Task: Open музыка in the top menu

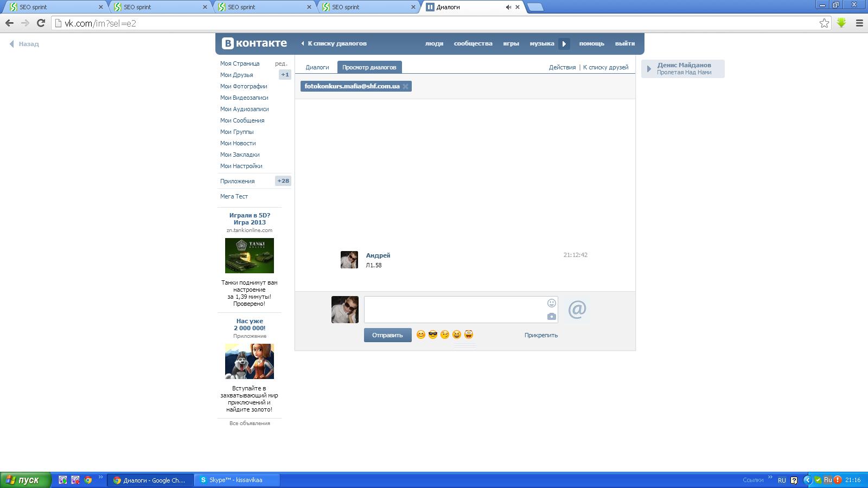Action: 542,43
